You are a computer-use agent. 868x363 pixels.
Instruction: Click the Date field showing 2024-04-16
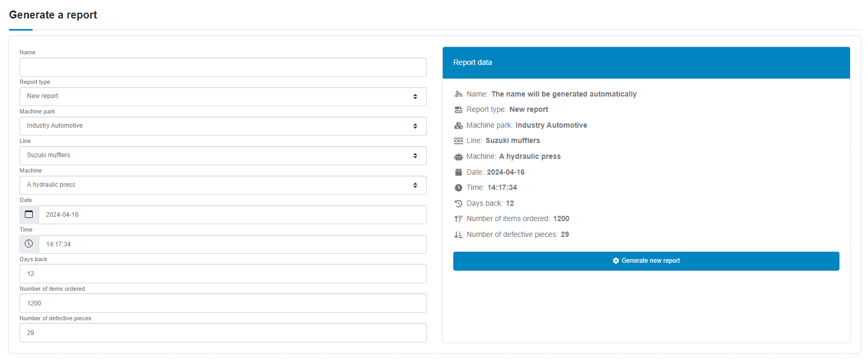(x=232, y=215)
